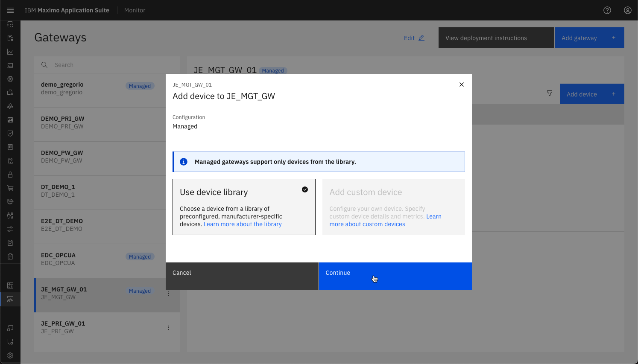Click Cancel in the dialog

coord(242,276)
